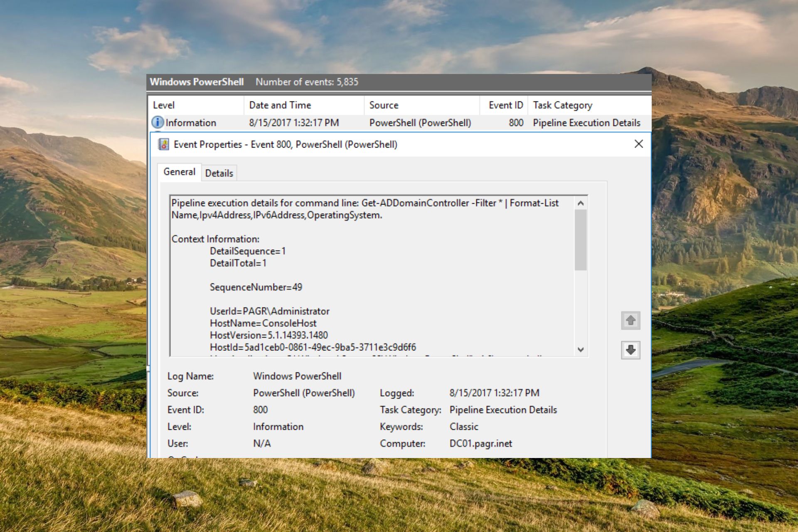
Task: Click the 'Number of events: 5,835' text
Action: 307,82
